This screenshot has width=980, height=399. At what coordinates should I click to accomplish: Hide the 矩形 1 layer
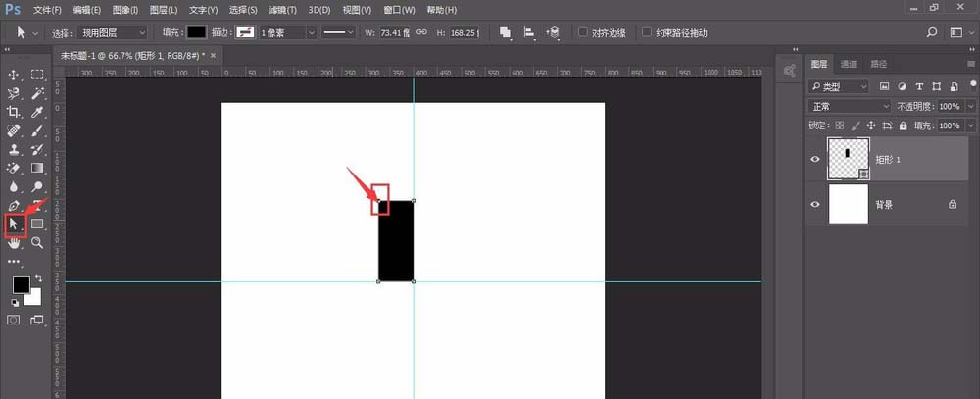click(815, 159)
